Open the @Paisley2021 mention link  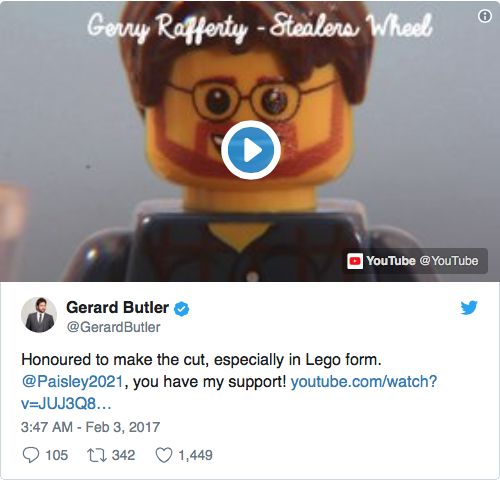pos(73,381)
